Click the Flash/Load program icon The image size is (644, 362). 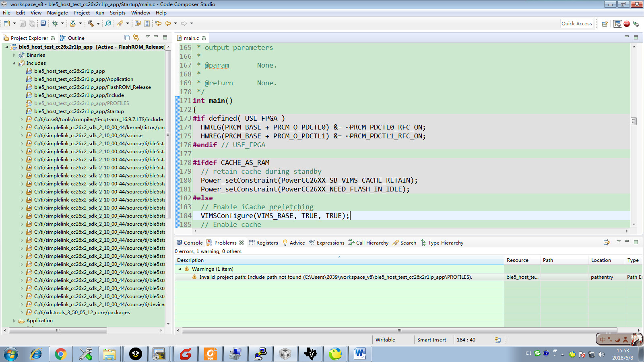[x=73, y=23]
